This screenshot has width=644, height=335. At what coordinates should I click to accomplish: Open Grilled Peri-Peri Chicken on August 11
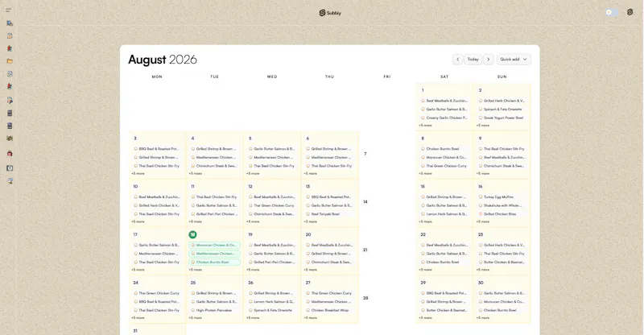coord(214,214)
